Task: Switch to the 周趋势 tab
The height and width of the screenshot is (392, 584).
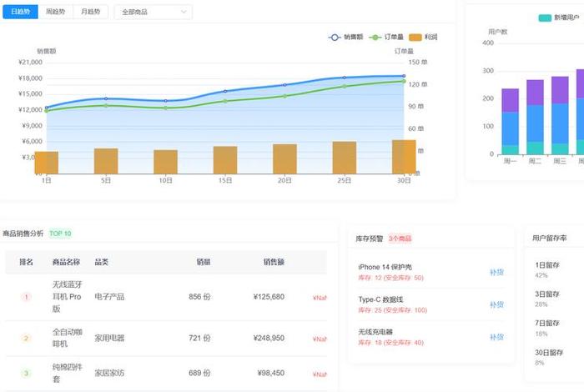Action: coord(56,12)
